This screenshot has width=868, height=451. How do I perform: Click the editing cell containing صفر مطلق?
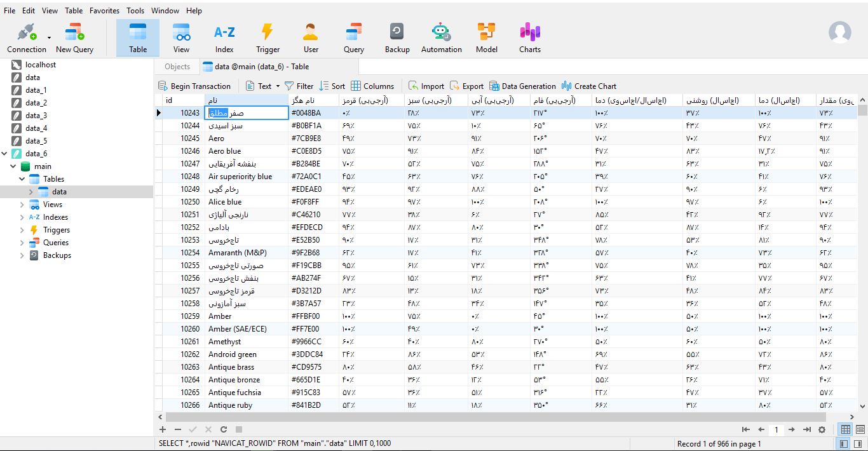[247, 112]
